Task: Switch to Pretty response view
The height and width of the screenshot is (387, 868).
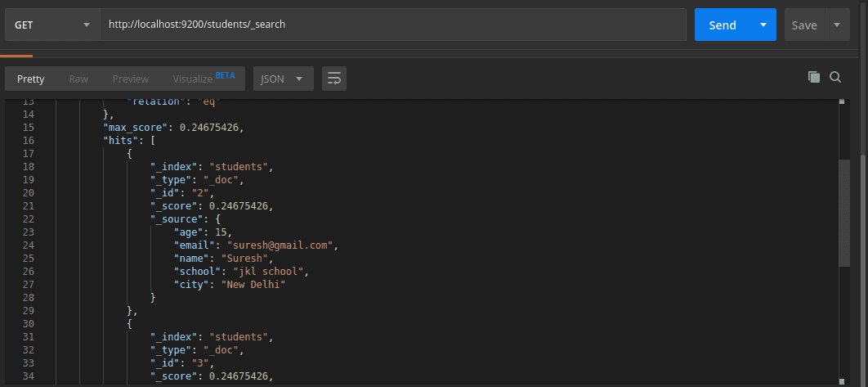Action: click(31, 79)
